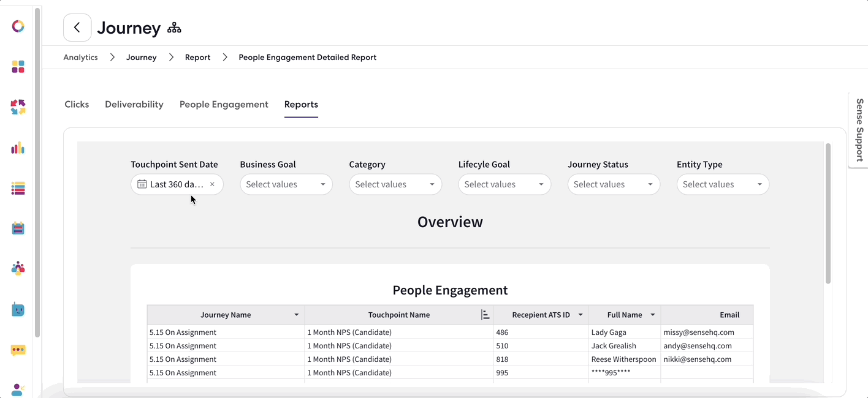
Task: Click the name Reese Witherspoon
Action: [623, 359]
